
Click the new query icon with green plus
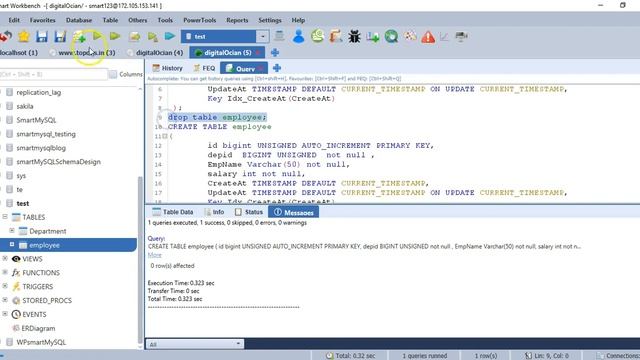click(x=79, y=37)
